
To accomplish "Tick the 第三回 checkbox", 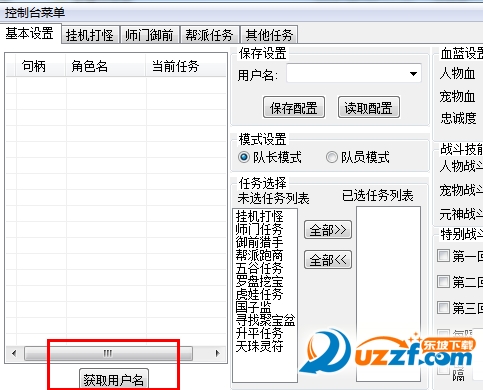I will 443,307.
